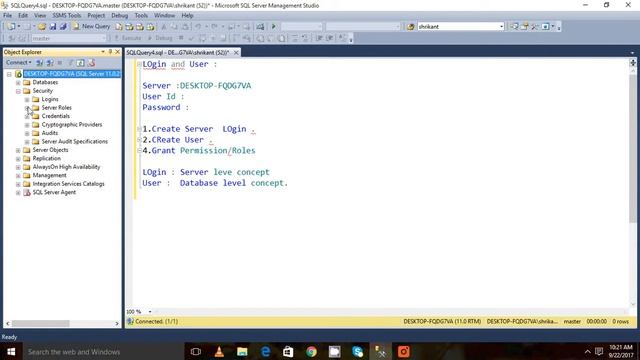Close the Object Explorer panel
Viewport: 640px width, 360px height.
[x=118, y=52]
